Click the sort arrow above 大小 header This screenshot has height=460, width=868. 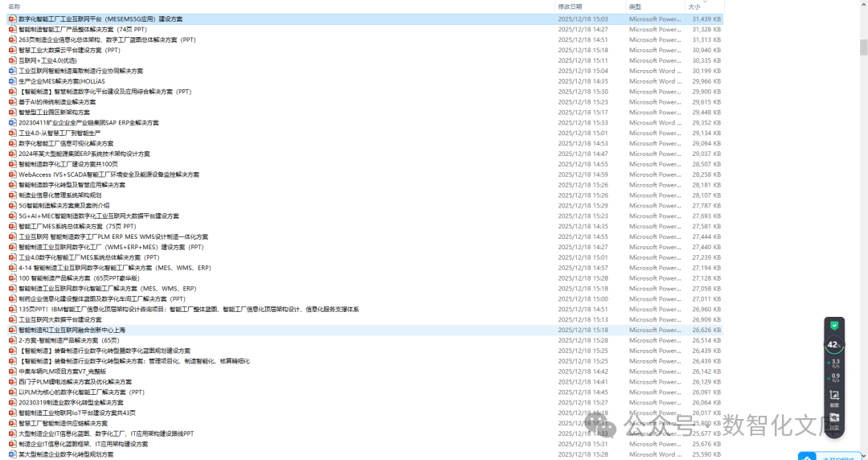pyautogui.click(x=705, y=2)
